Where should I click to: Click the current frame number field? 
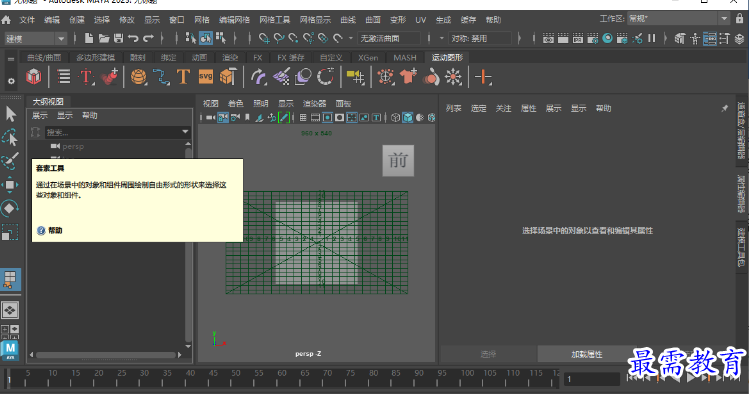point(592,379)
